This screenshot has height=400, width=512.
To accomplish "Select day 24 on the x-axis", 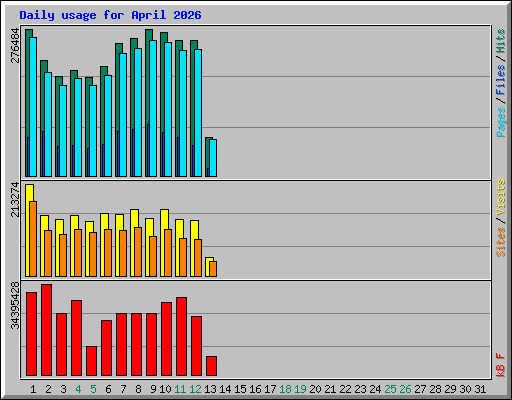I will pyautogui.click(x=375, y=389).
